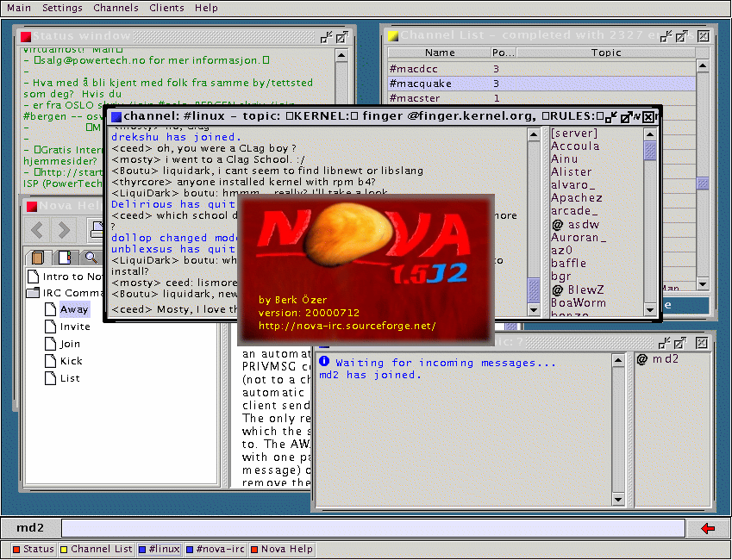
Task: Click the Kick page icon
Action: [50, 361]
